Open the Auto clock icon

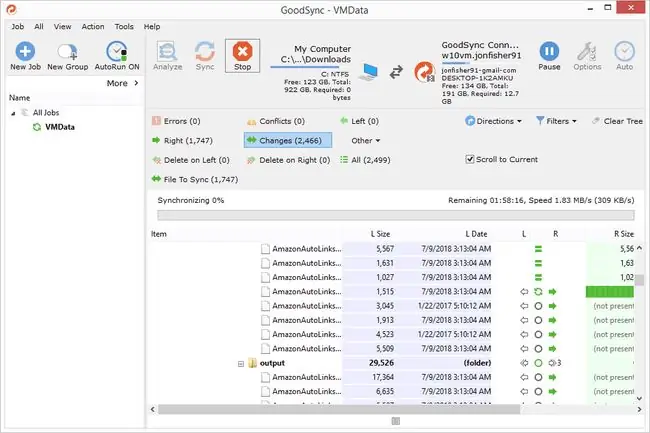coord(624,51)
